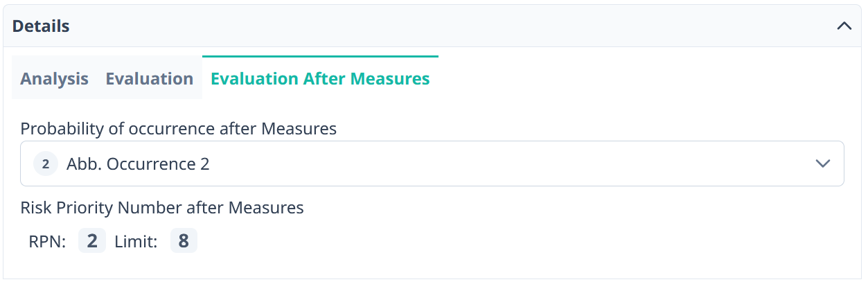868x282 pixels.
Task: Switch to the Analysis tab
Action: point(54,79)
